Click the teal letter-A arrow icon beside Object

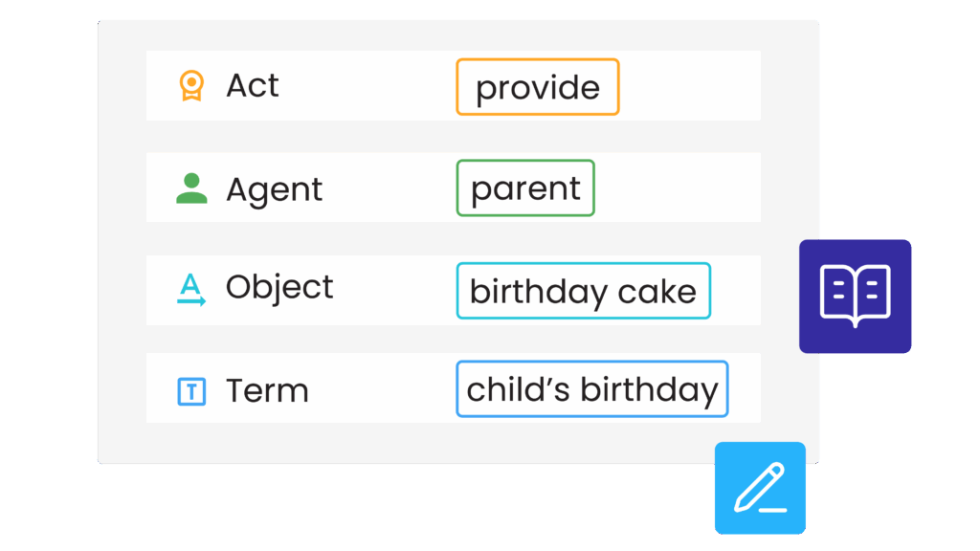point(191,290)
